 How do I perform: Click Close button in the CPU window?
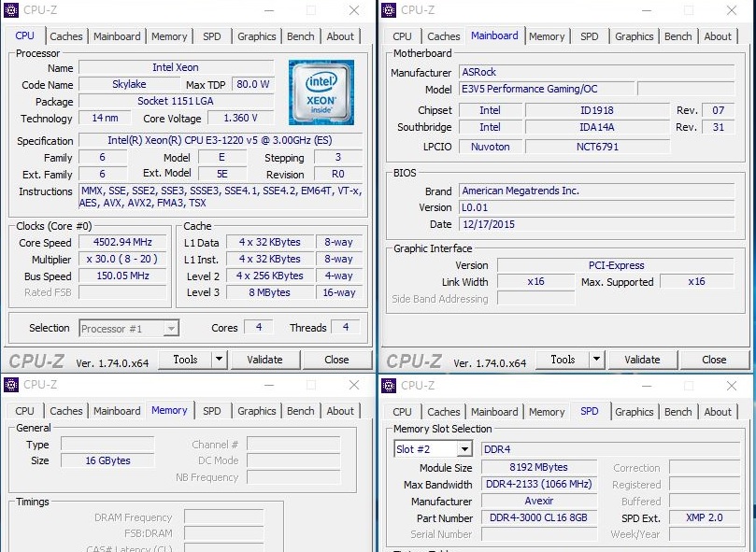tap(336, 360)
